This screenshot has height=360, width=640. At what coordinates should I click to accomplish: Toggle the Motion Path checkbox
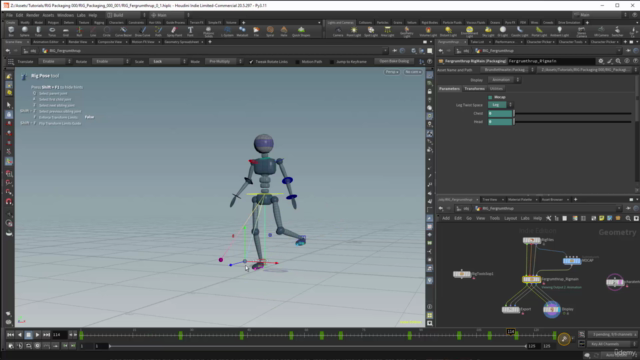[x=297, y=62]
